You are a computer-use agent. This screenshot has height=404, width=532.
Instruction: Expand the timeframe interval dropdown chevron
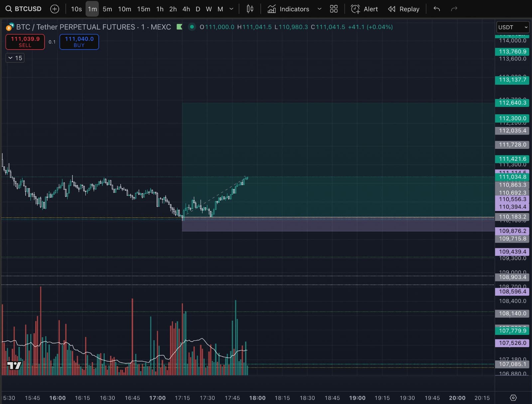coord(231,9)
